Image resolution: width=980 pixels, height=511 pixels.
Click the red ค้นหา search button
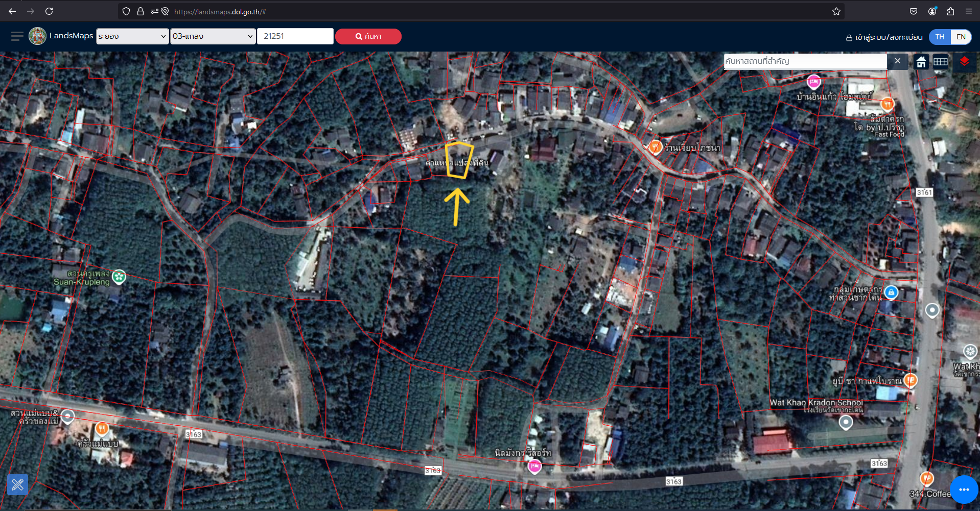tap(368, 36)
